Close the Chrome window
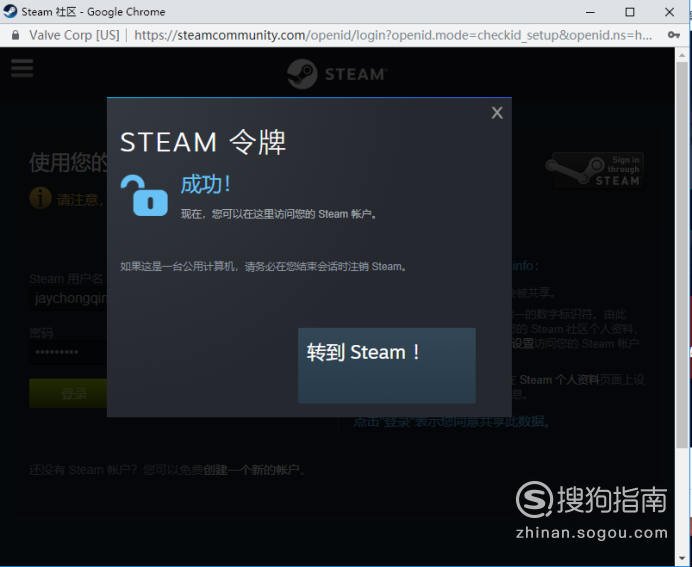The image size is (692, 567). click(669, 12)
